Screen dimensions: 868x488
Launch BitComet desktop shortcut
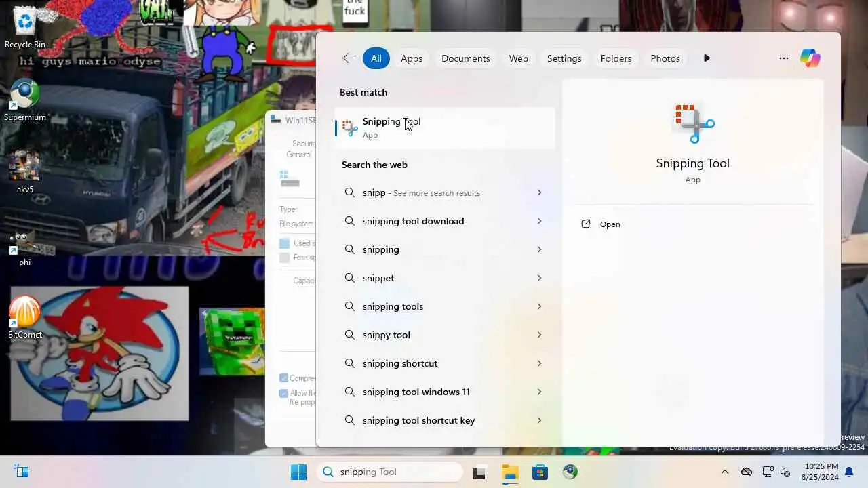point(25,317)
